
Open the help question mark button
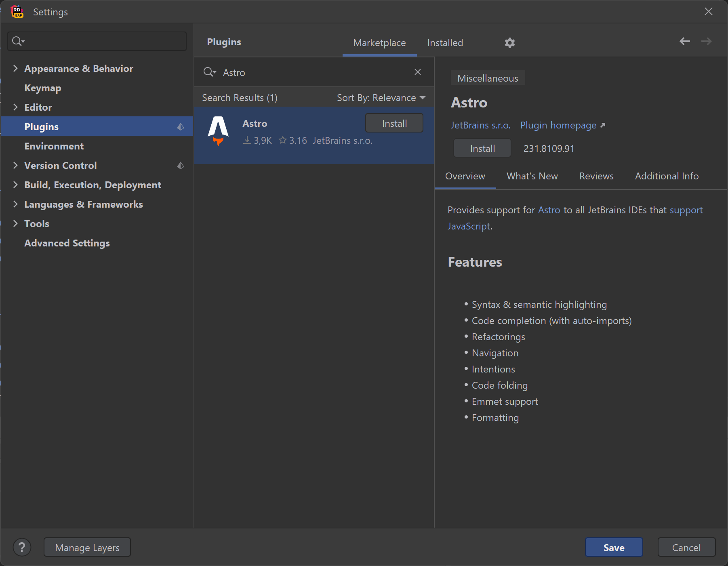[22, 547]
